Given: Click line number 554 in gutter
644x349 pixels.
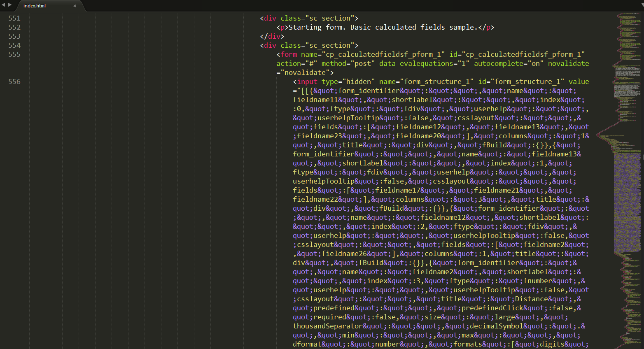Looking at the screenshot, I should click(14, 45).
